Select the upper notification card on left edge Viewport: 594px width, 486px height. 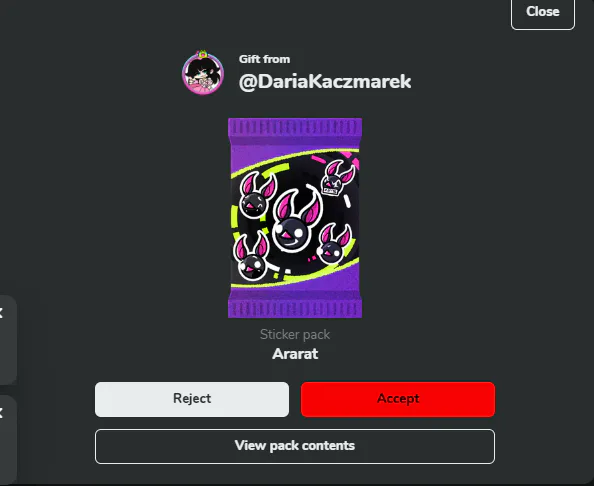(x=8, y=340)
